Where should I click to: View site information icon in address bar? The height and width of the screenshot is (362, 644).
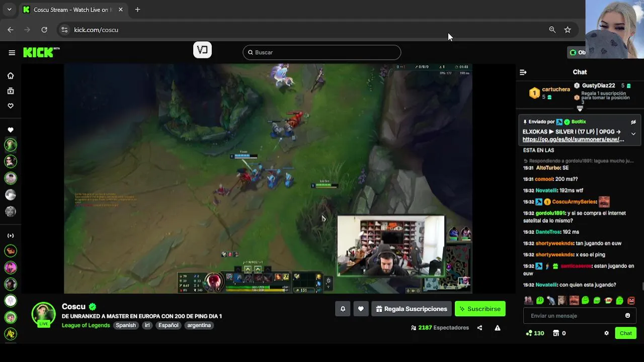coord(64,30)
